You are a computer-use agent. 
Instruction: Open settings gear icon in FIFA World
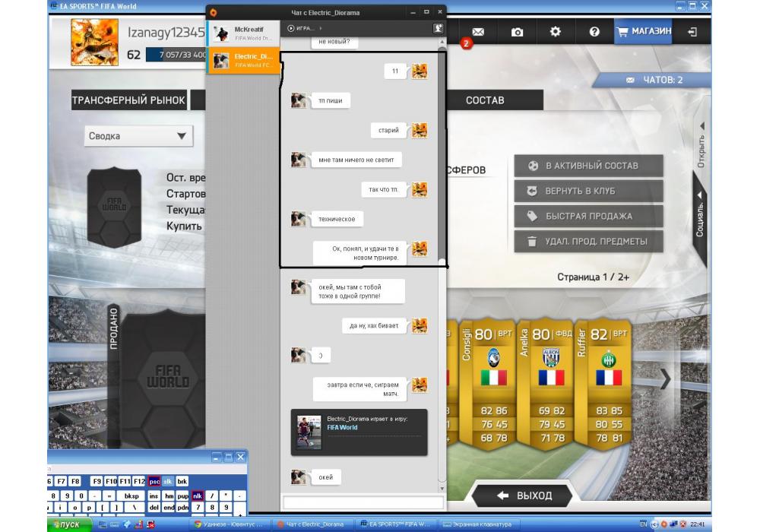[x=556, y=31]
